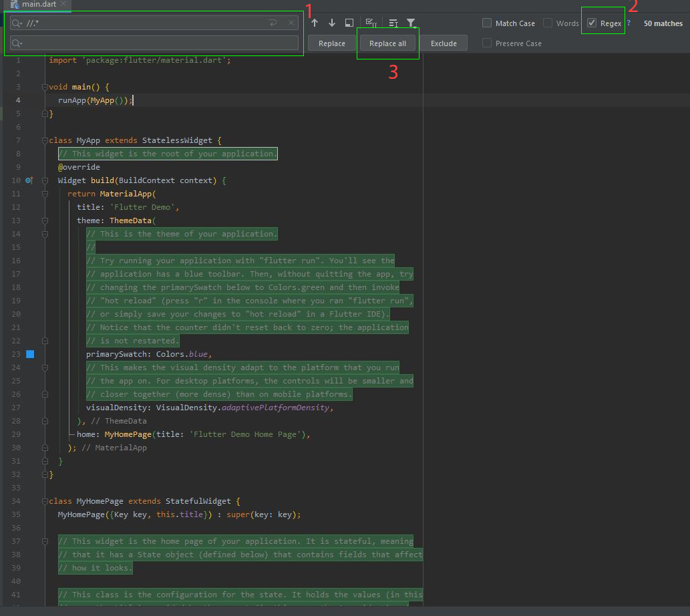Image resolution: width=690 pixels, height=616 pixels.
Task: Click the new line icon in search field
Action: tap(273, 23)
